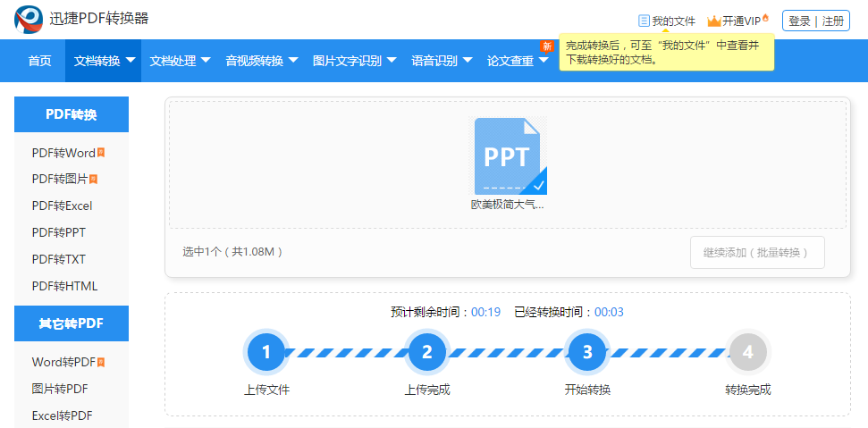Choose Excel转PDF in the sidebar
The image size is (868, 428).
coord(62,415)
